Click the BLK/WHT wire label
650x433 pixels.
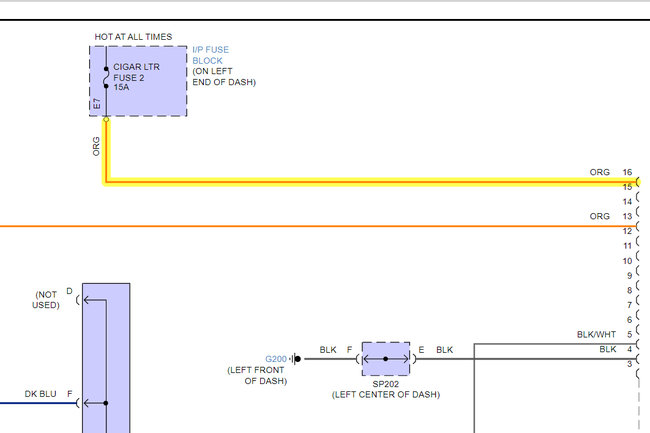[x=596, y=334]
